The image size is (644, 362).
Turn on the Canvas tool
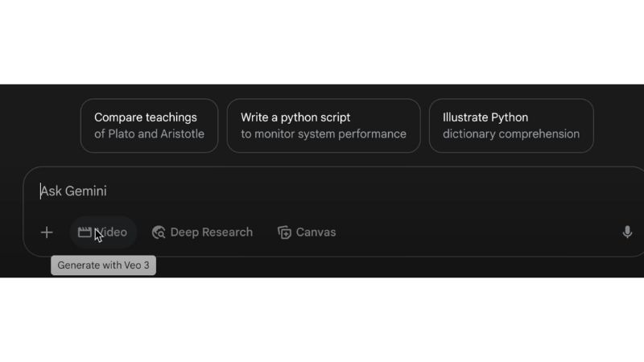(307, 232)
